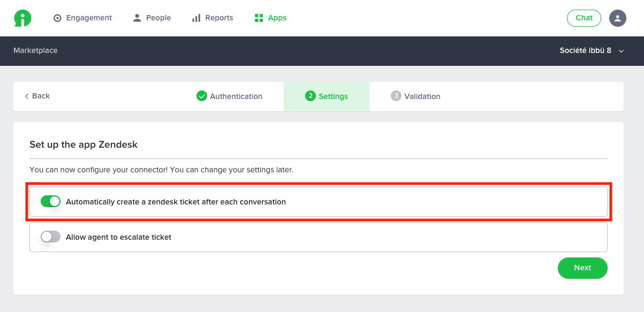Expand the Société ibbü 8 dropdown arrow
Viewport: 644px width, 312px height.
click(x=622, y=51)
